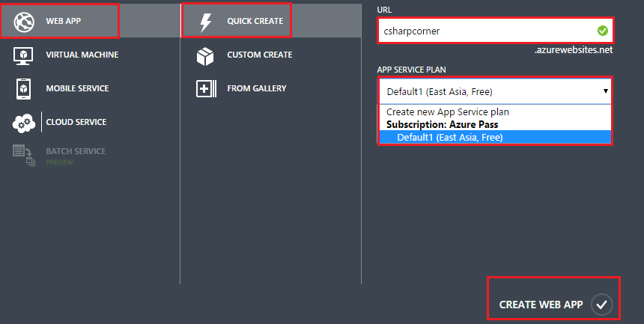Choose the Custom Create option label
Screen dimensions: 644x324
[x=259, y=55]
